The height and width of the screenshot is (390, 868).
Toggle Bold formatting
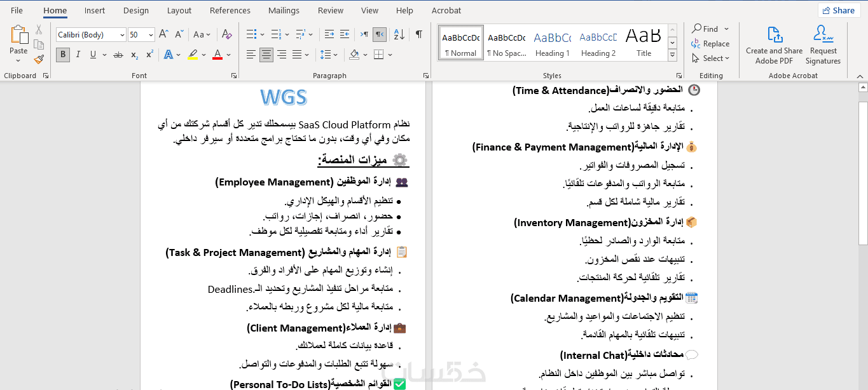(63, 55)
